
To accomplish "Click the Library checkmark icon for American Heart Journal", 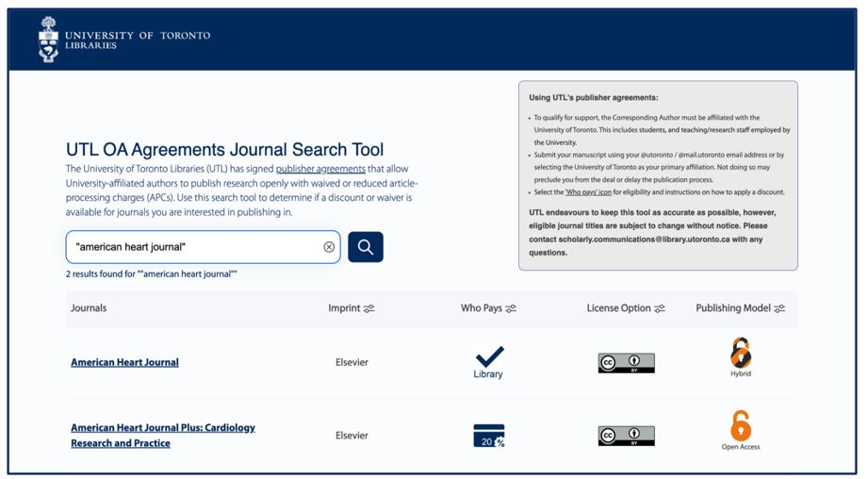I will pos(489,361).
